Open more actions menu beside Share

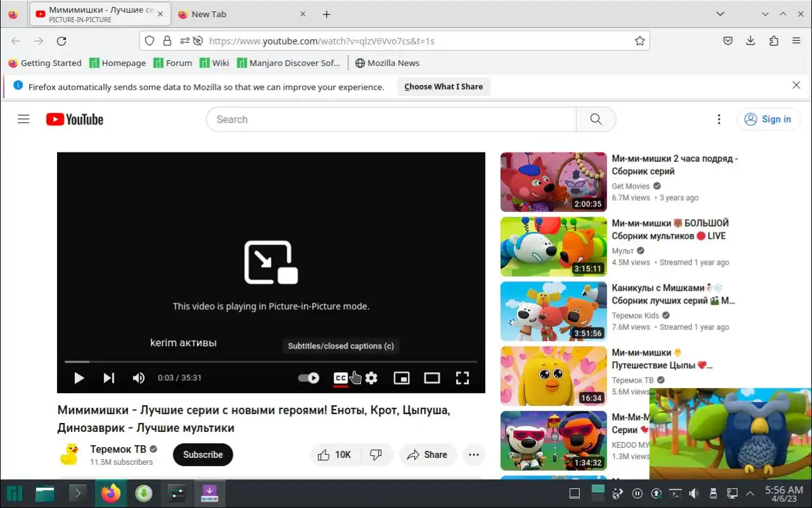(x=474, y=455)
